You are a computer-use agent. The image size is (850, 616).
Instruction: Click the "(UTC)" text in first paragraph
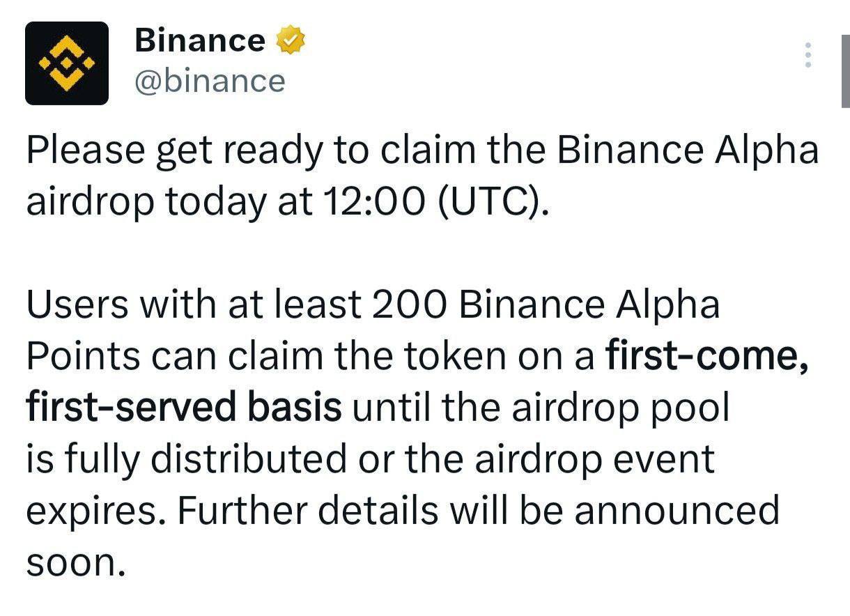tap(490, 203)
